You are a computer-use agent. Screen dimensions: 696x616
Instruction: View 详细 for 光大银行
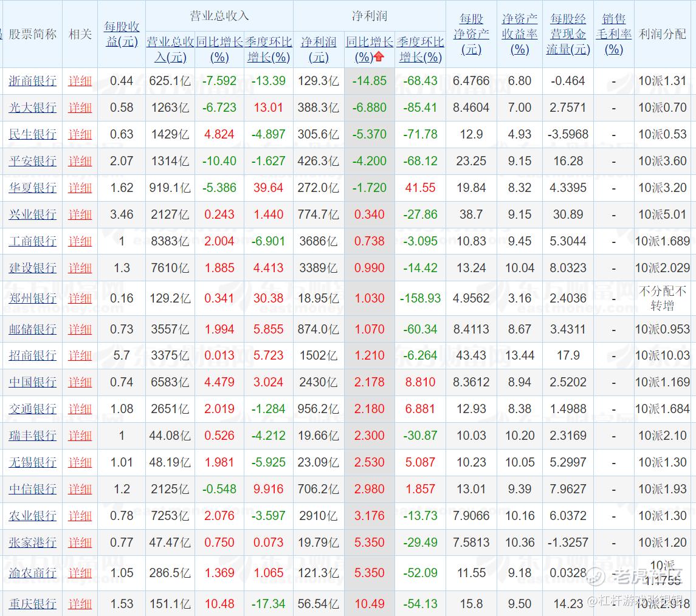pyautogui.click(x=80, y=108)
